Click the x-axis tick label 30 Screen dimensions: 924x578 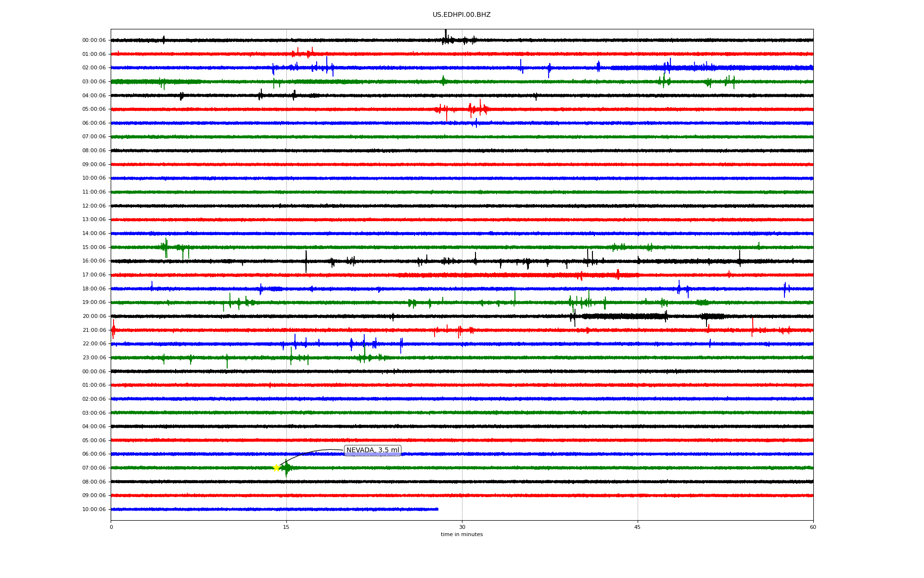point(462,527)
